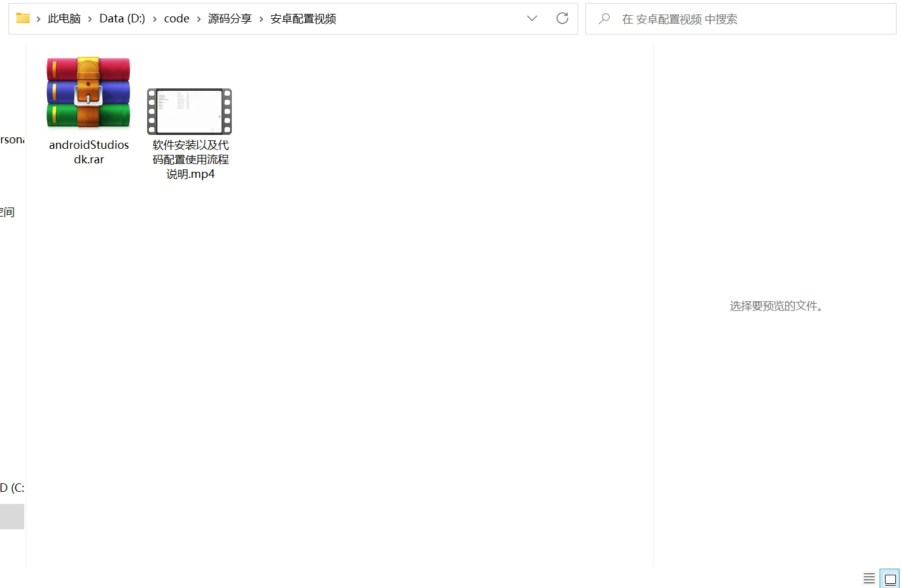
Task: Refresh the current folder view
Action: pyautogui.click(x=562, y=18)
